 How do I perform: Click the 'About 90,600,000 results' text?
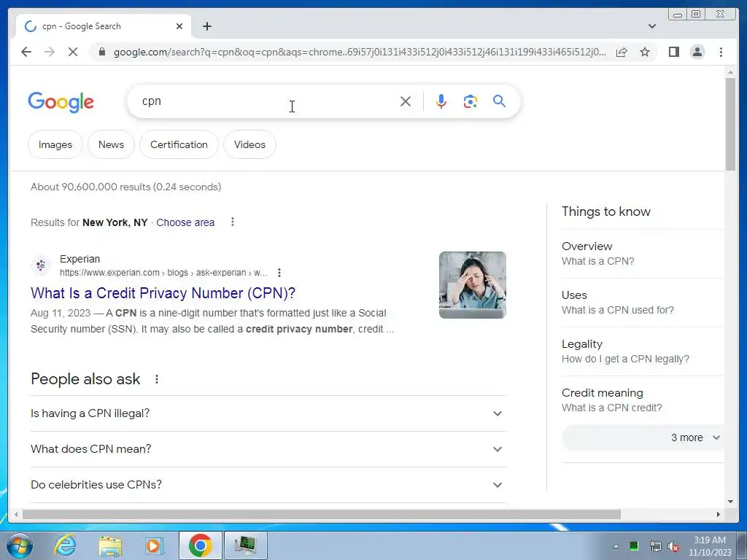coord(125,187)
